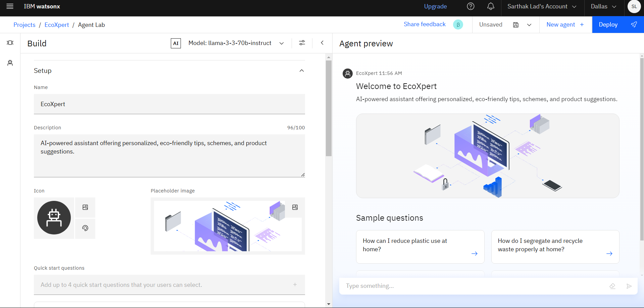Click the large agent icon preview
Screen dimensions: 644x308
54,218
